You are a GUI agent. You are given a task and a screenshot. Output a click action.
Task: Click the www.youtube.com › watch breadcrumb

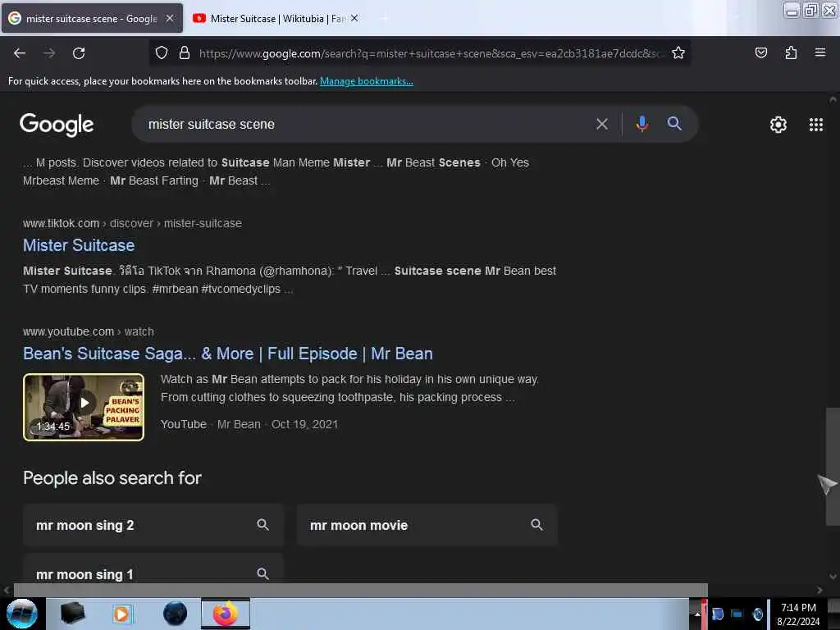tap(89, 331)
